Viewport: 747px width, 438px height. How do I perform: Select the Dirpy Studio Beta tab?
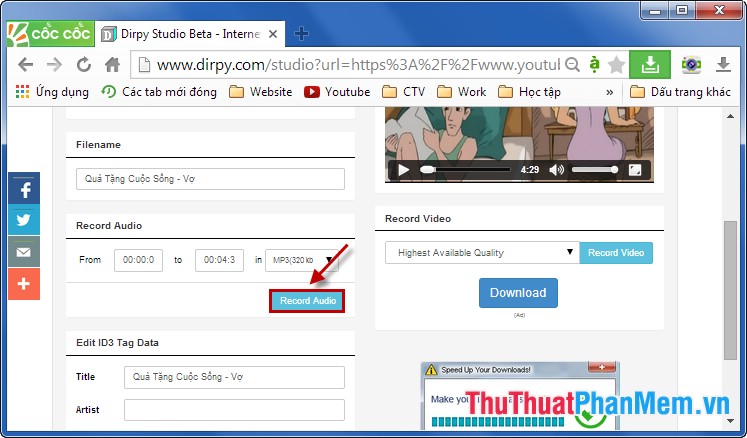tap(190, 34)
